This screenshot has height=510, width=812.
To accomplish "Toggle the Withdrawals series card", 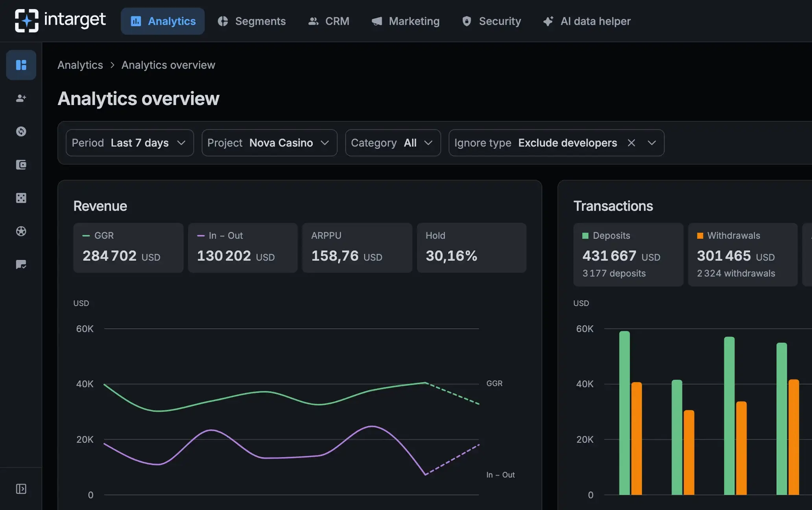I will coord(743,255).
